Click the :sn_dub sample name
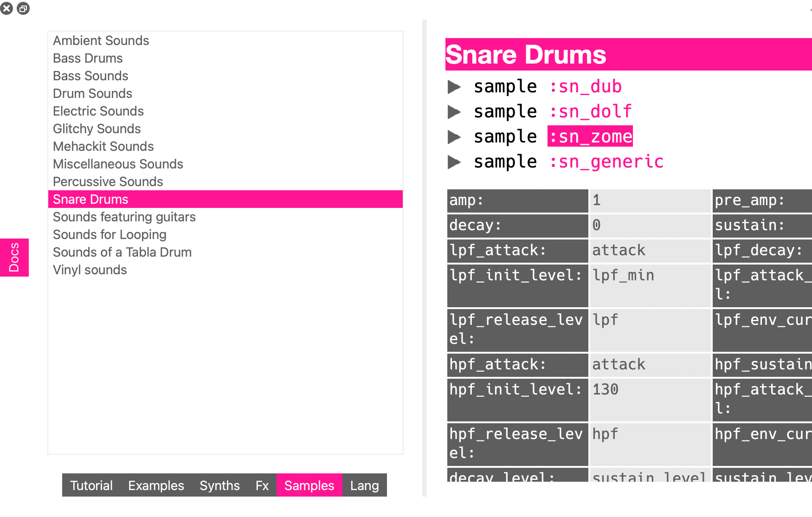The image size is (812, 517). point(585,87)
